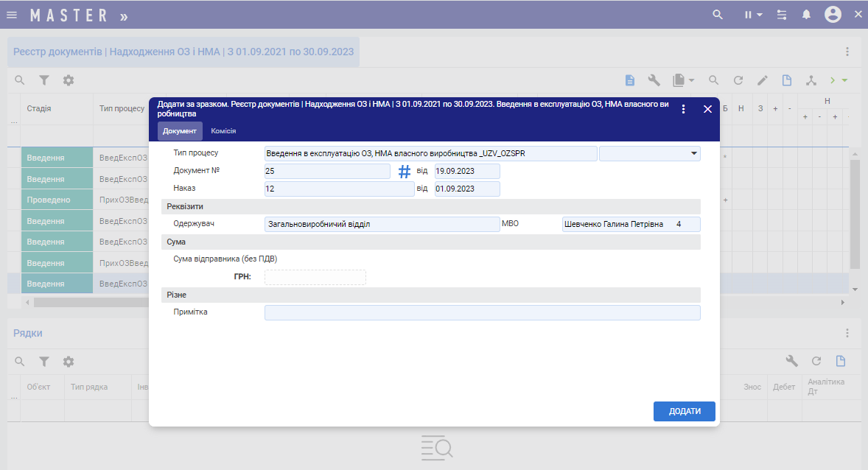
Task: Open the dialog three-dot options menu
Action: [683, 109]
